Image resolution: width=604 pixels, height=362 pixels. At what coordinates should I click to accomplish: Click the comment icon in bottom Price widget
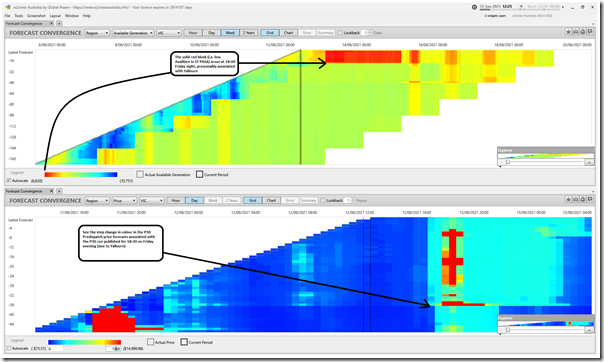coord(590,199)
